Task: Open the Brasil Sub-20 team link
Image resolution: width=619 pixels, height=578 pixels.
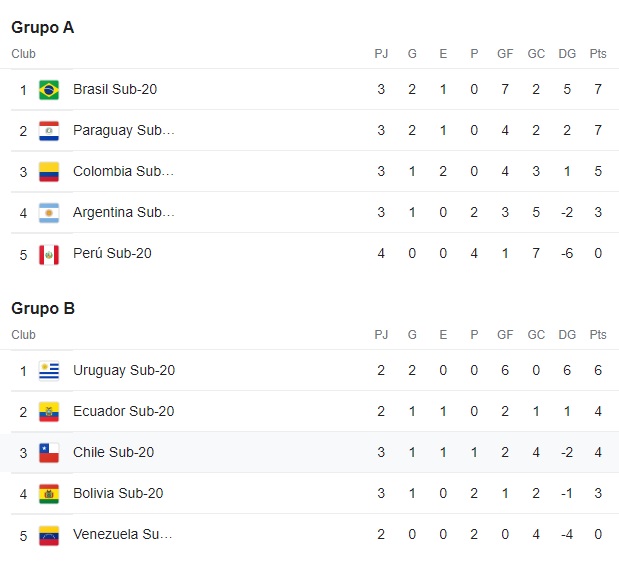Action: (x=115, y=89)
